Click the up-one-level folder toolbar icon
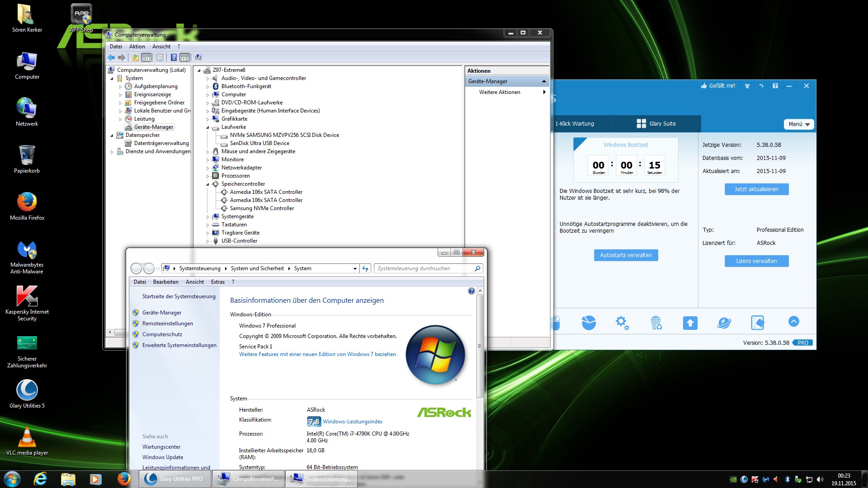Viewport: 868px width, 488px height. (x=135, y=57)
